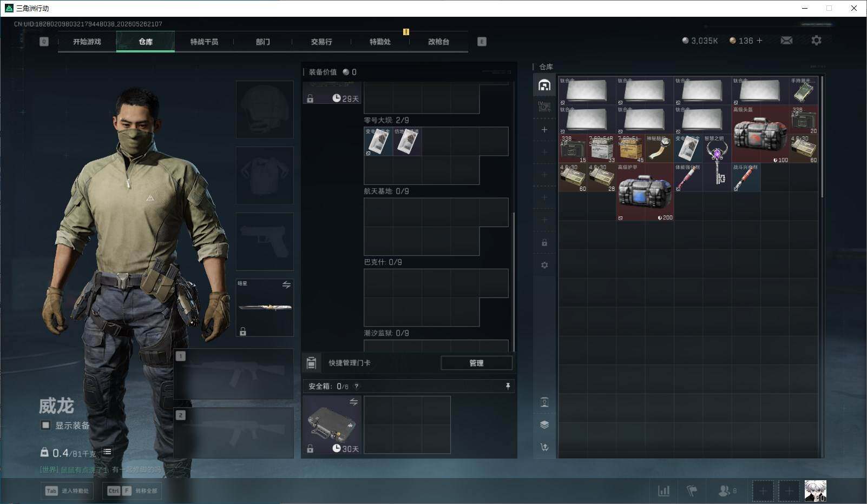Open warehouse sidebar gear settings
This screenshot has height=504, width=867.
point(544,265)
